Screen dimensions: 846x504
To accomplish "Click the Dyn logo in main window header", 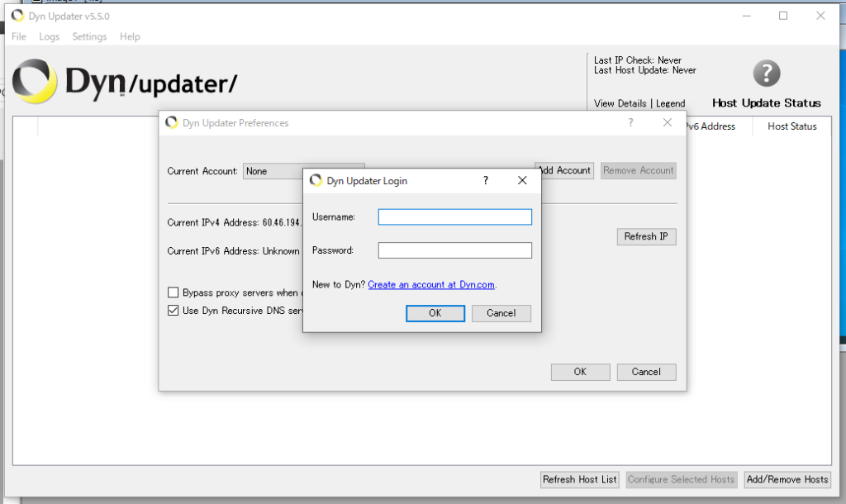I will [125, 82].
